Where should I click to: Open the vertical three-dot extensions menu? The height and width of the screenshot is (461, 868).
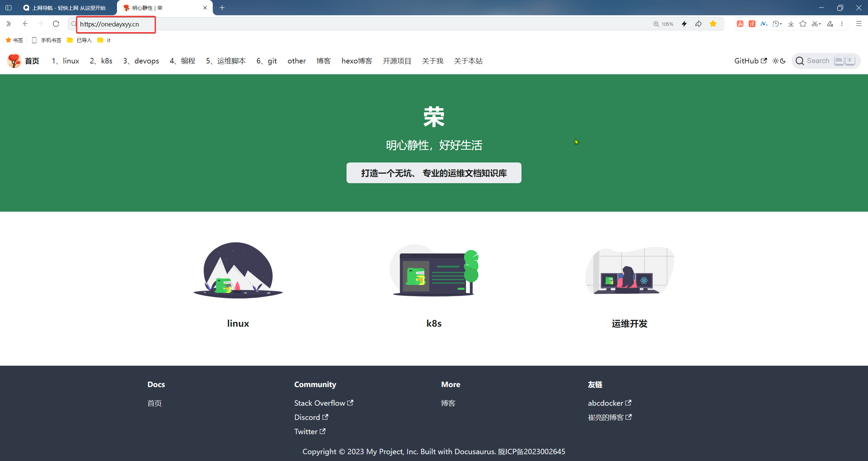[x=842, y=24]
